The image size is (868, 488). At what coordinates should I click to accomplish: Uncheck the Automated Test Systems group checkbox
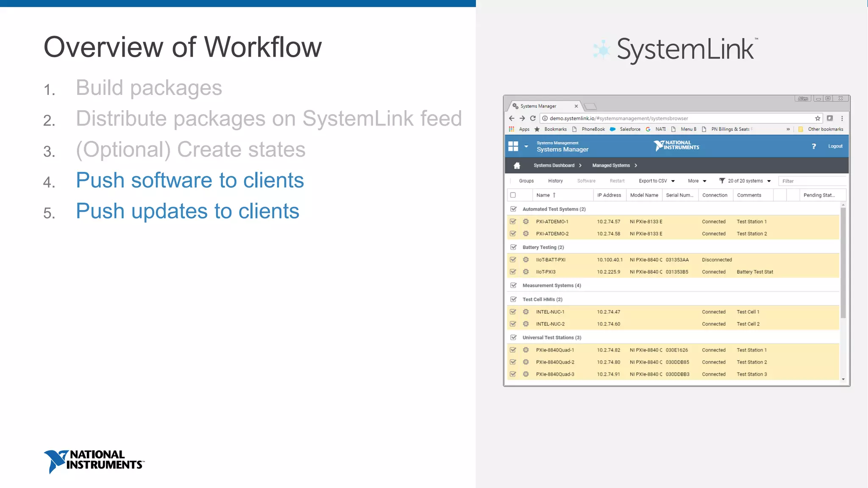pos(513,209)
